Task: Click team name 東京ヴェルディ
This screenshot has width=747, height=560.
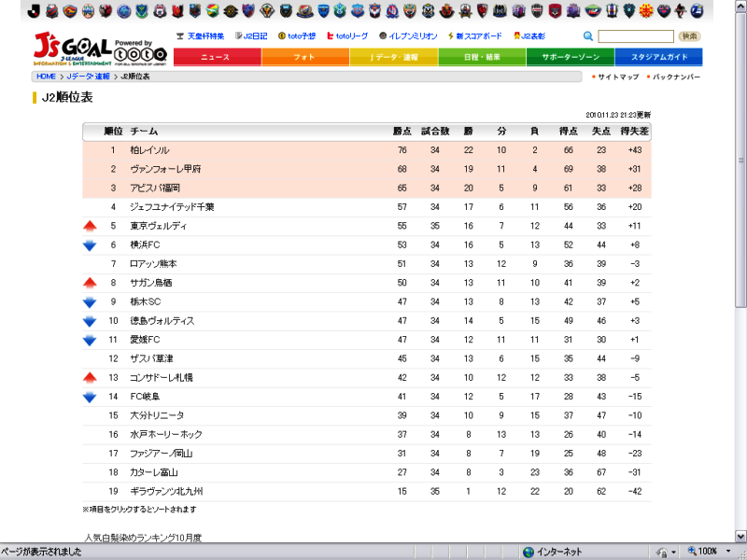Action: point(158,226)
